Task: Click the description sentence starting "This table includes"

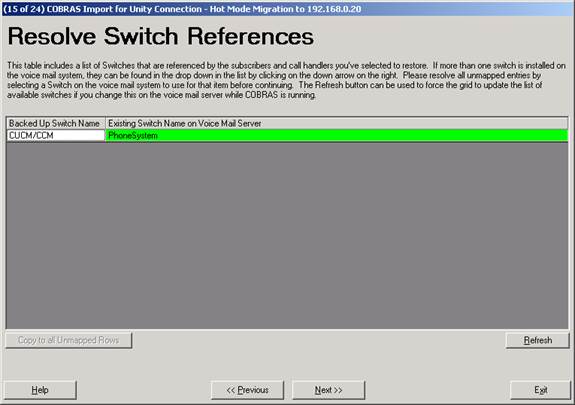Action: tap(217, 66)
